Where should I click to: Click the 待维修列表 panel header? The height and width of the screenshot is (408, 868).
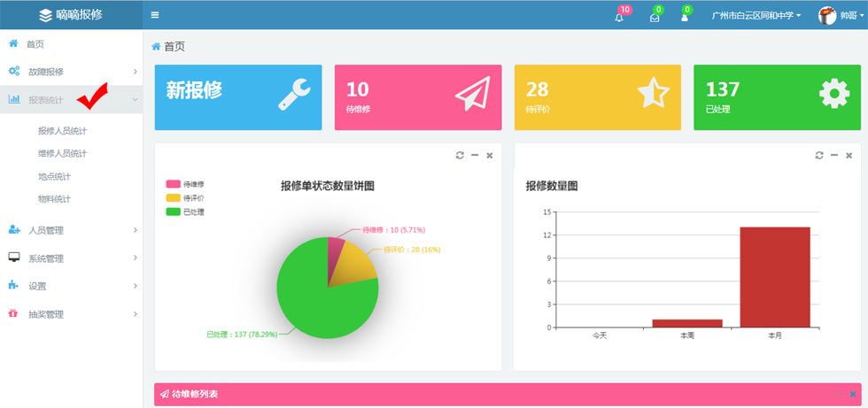pos(508,394)
